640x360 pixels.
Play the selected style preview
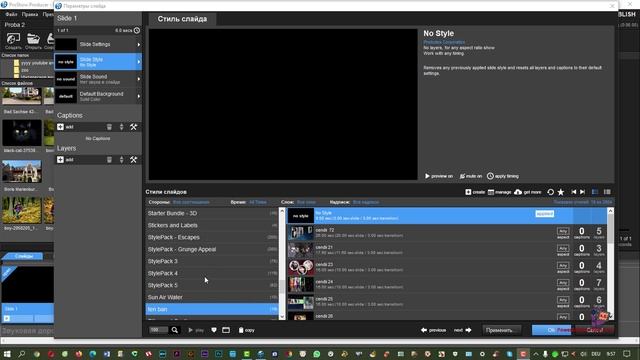point(196,330)
